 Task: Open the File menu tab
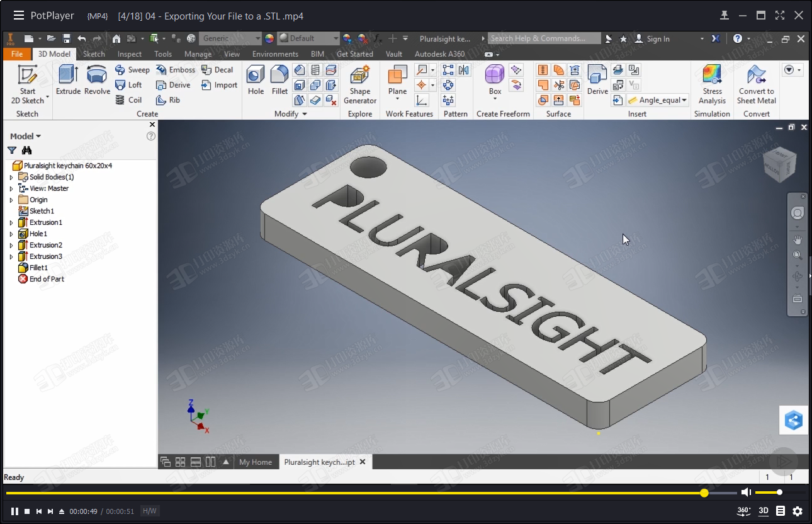pyautogui.click(x=17, y=54)
